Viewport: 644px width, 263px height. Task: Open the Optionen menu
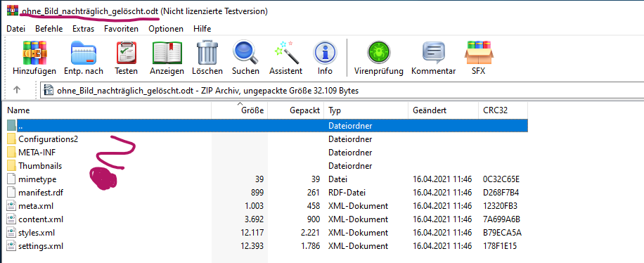(166, 29)
